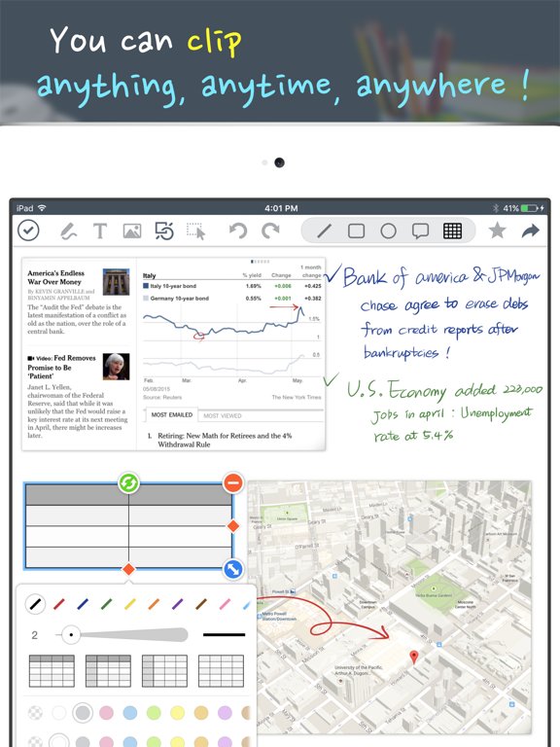
Task: Choose the line shape tool
Action: [x=325, y=231]
